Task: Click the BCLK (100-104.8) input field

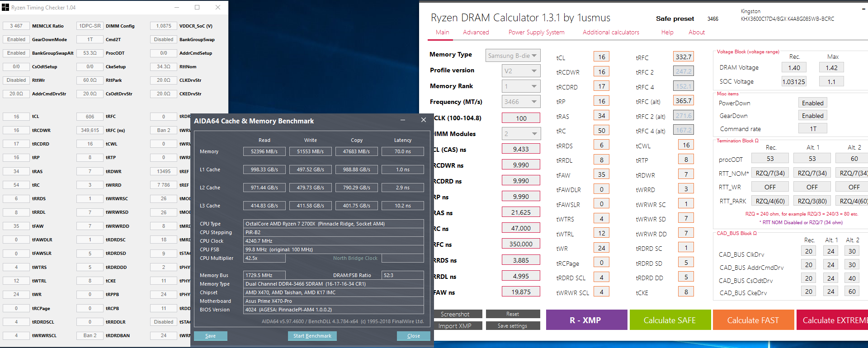Action: (x=521, y=118)
